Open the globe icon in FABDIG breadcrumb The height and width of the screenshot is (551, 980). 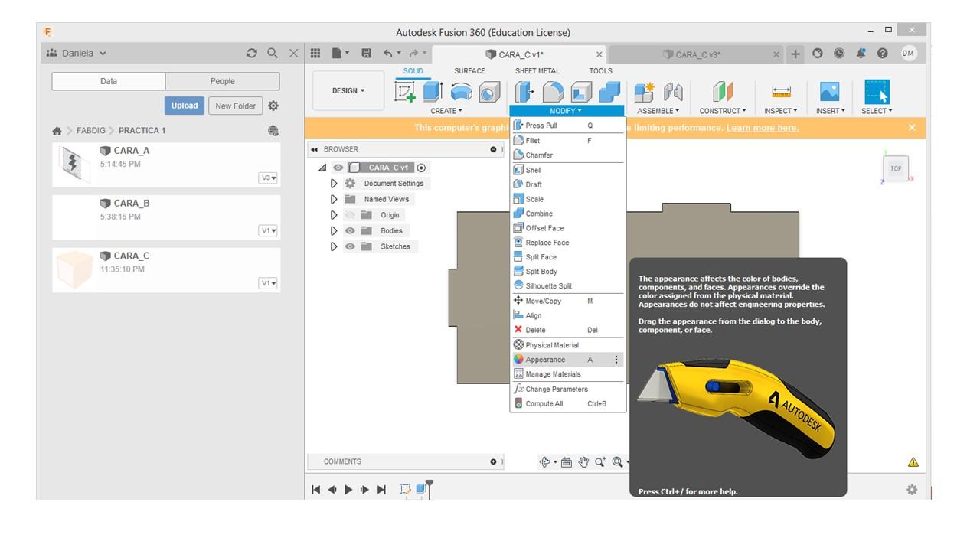click(x=273, y=131)
